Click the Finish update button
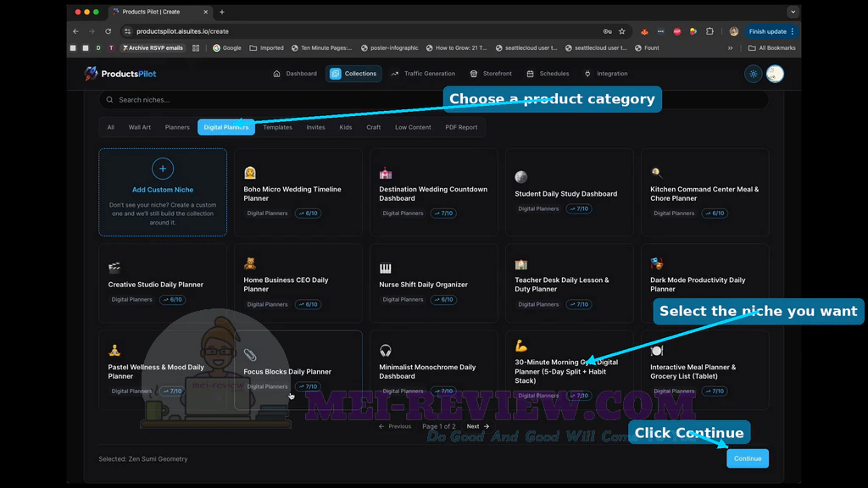 pos(771,31)
